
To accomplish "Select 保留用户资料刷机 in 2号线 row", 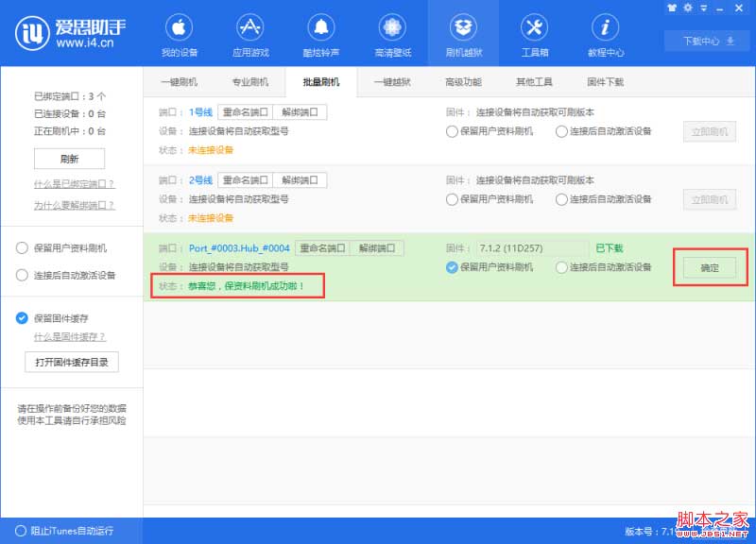I will tap(452, 199).
